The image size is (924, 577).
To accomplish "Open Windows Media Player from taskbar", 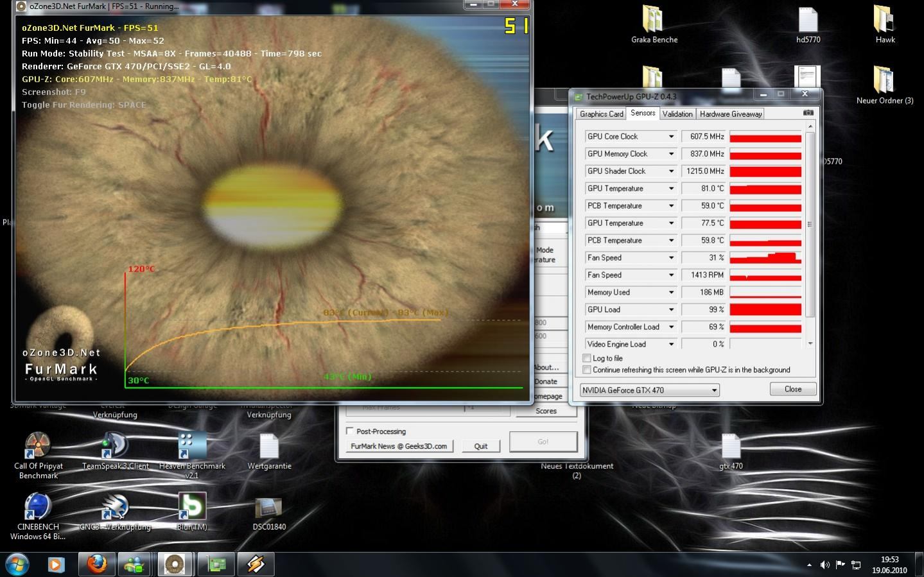I will click(57, 564).
